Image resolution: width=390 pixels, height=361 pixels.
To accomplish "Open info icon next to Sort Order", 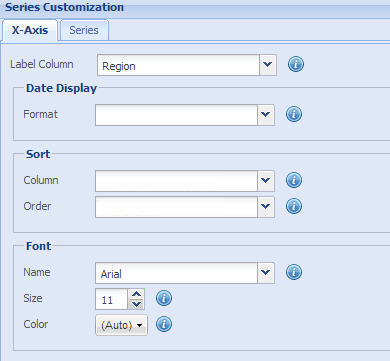I will coord(294,206).
